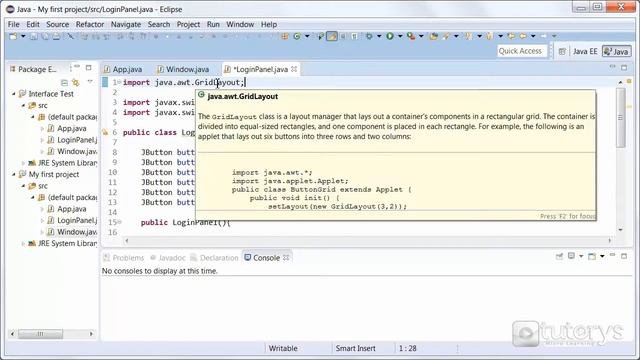Toggle Mark Occurrences highlighter in toolbar
The image size is (640, 360).
tap(332, 36)
